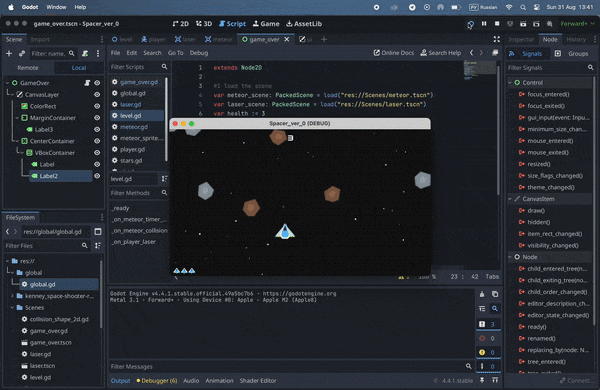600x390 pixels.
Task: Copy output selection icon
Action: [495, 294]
